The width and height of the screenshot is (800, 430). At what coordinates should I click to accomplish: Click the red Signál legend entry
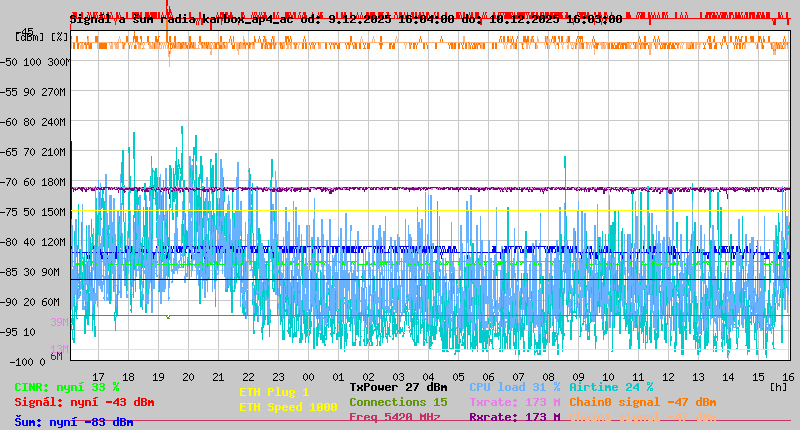tap(84, 402)
